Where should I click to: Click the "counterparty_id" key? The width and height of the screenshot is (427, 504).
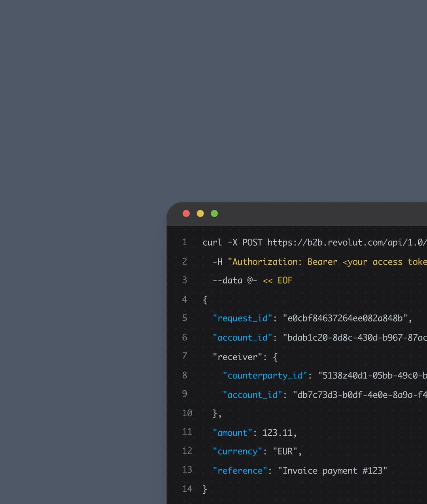(265, 376)
